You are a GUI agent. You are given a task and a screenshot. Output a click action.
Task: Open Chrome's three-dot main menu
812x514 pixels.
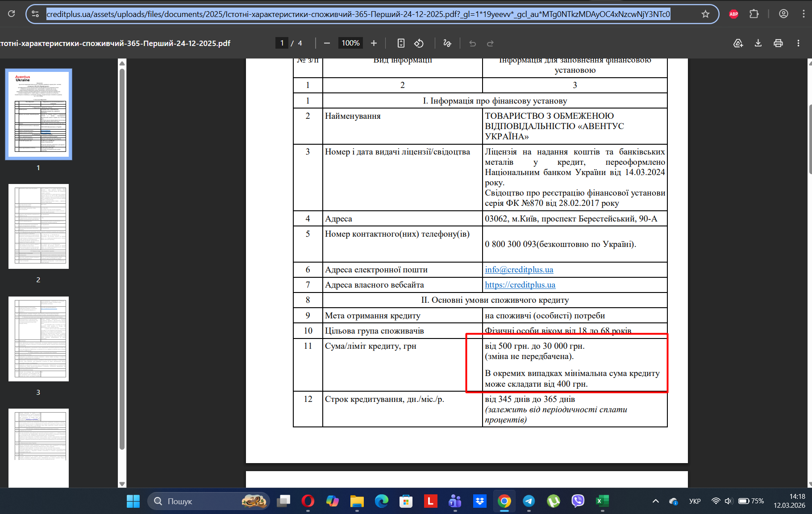pos(804,14)
